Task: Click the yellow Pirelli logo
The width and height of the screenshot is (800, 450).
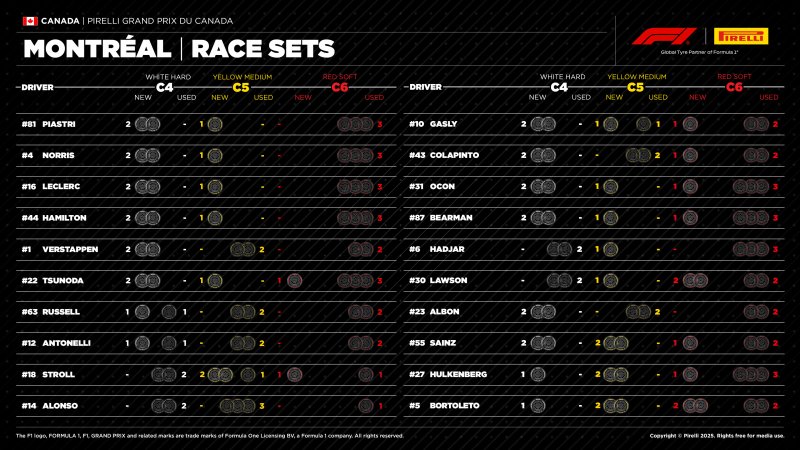Action: [x=741, y=36]
